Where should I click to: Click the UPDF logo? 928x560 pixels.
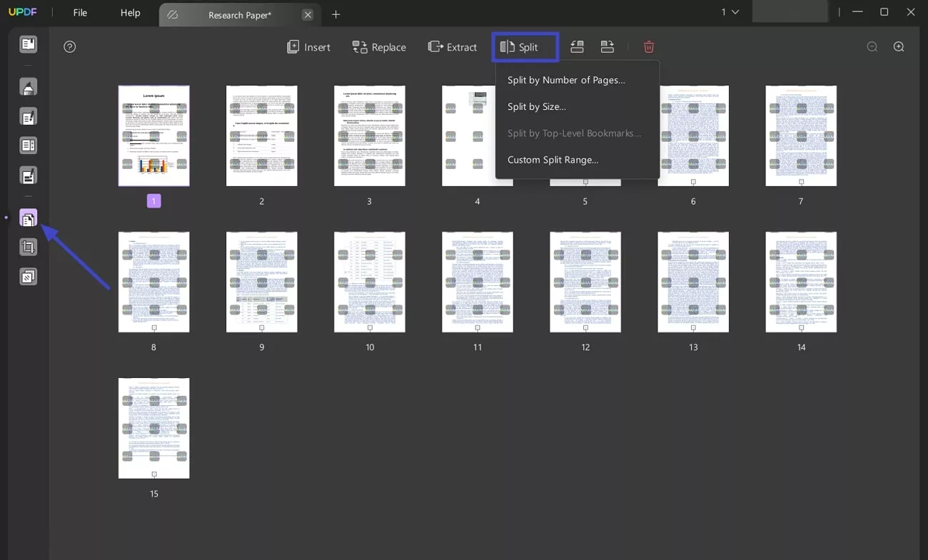click(21, 13)
